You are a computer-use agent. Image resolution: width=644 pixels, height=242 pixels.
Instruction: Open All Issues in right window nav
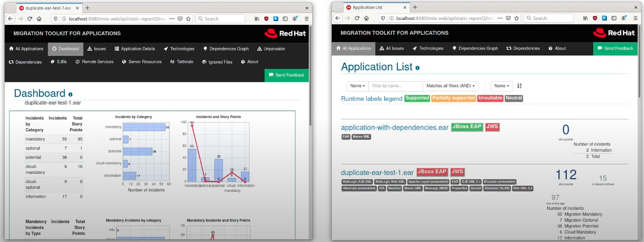392,49
